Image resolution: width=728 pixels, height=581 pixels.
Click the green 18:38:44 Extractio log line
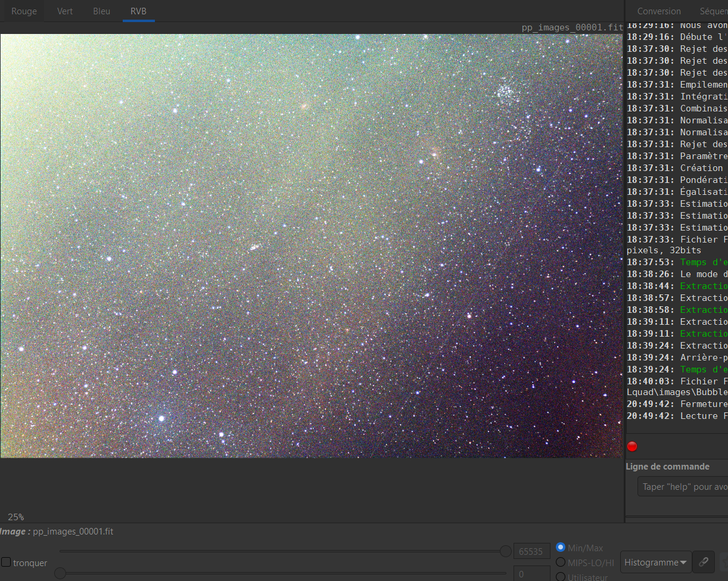click(677, 286)
